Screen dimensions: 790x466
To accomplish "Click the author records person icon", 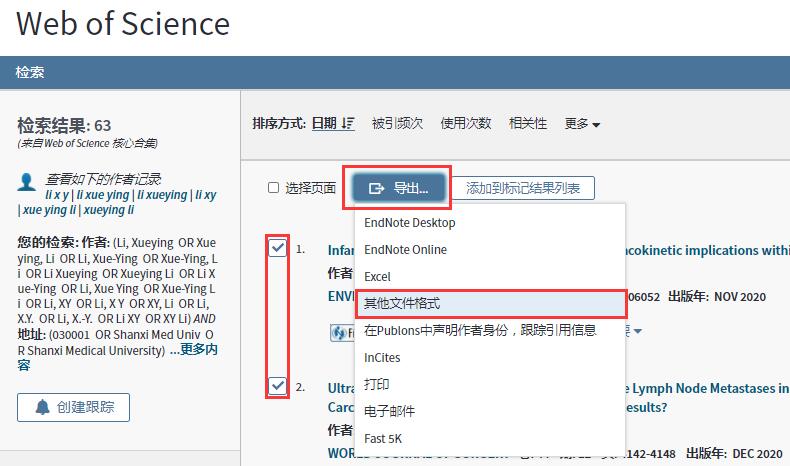I will 27,183.
